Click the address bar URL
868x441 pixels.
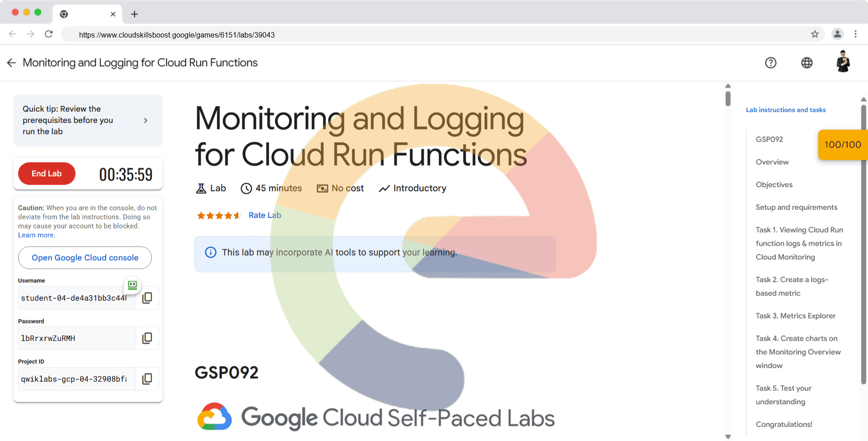(177, 35)
